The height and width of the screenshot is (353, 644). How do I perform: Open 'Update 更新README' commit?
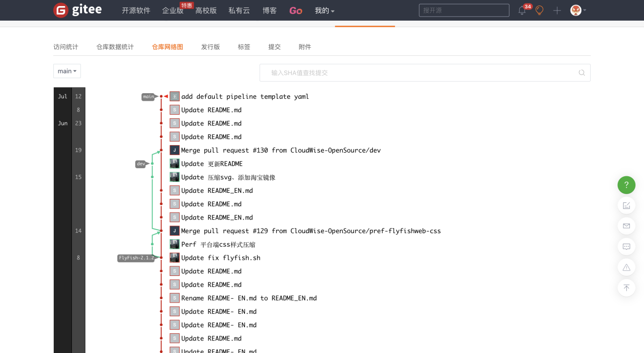212,164
